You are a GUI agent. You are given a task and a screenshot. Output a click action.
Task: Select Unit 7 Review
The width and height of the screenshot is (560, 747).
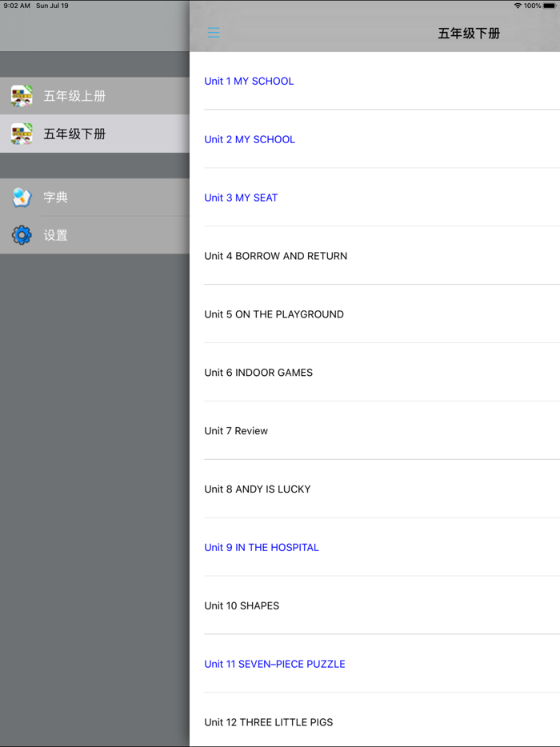[374, 430]
